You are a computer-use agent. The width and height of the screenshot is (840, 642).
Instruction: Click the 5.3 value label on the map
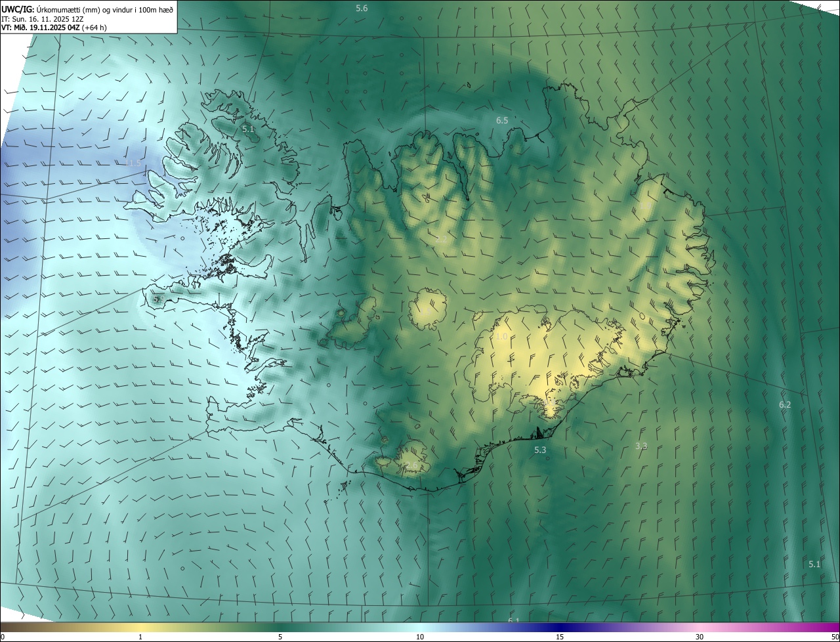click(x=540, y=450)
